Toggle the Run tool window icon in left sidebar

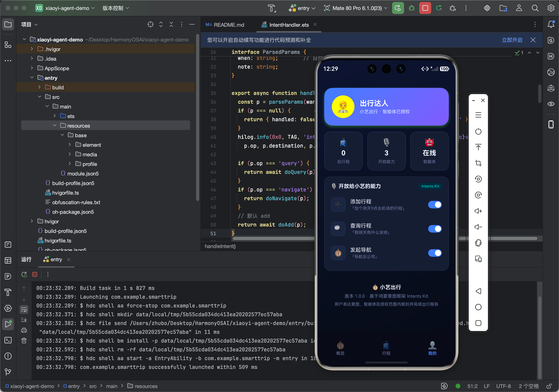(8, 324)
